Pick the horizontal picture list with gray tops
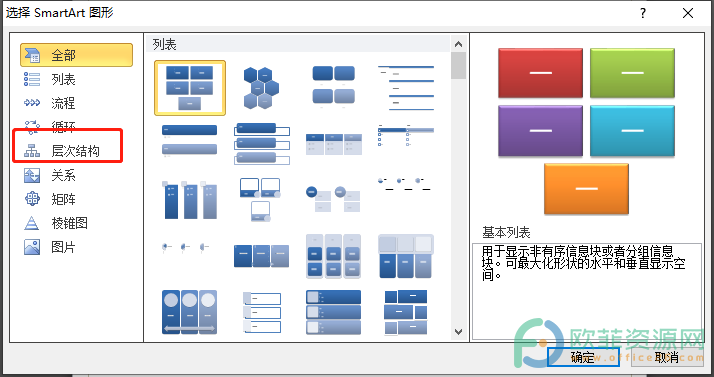714x377 pixels. pos(405,256)
